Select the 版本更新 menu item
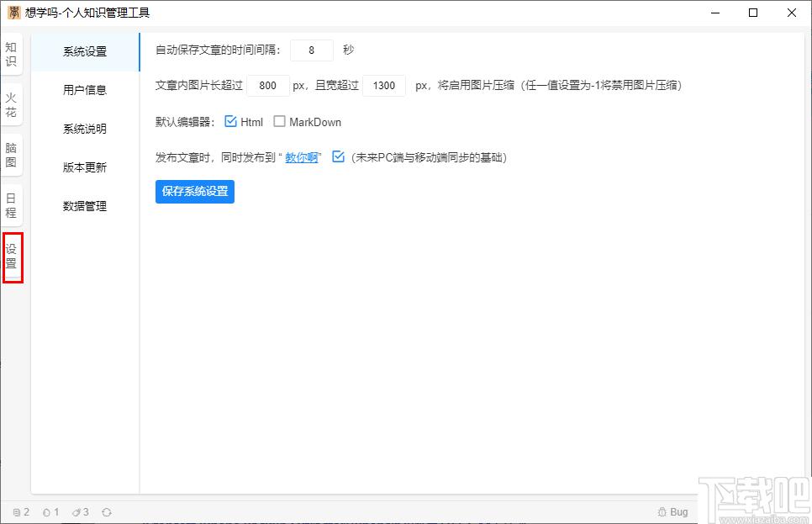 tap(85, 167)
